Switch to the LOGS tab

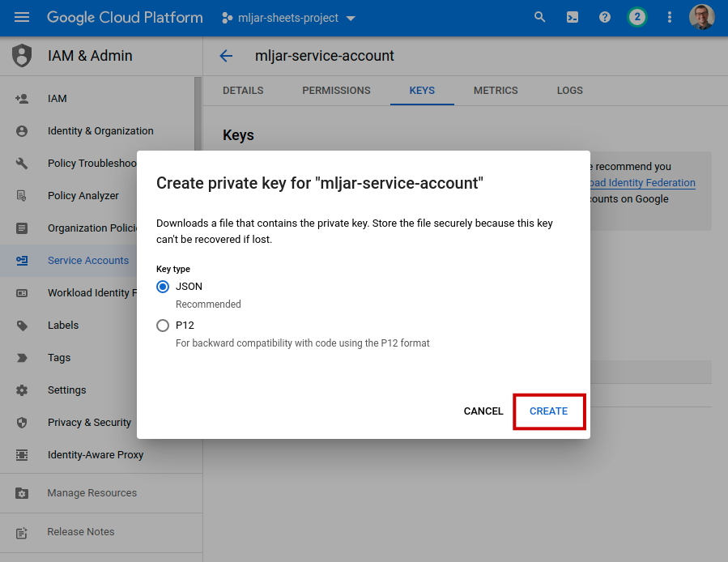click(x=569, y=91)
